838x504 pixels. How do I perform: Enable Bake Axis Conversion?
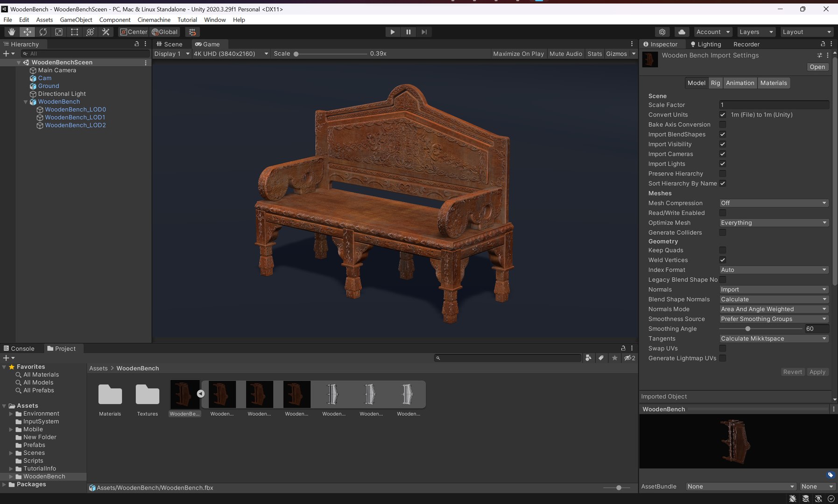click(x=723, y=125)
